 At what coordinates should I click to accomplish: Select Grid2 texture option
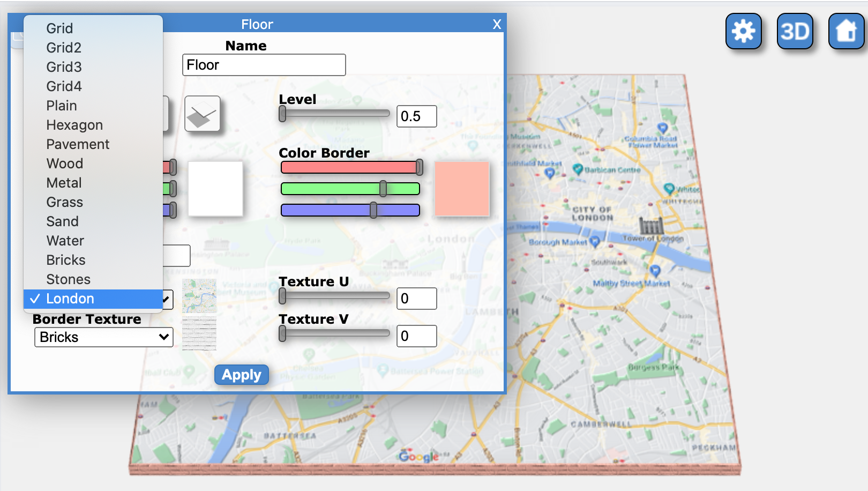(93, 48)
